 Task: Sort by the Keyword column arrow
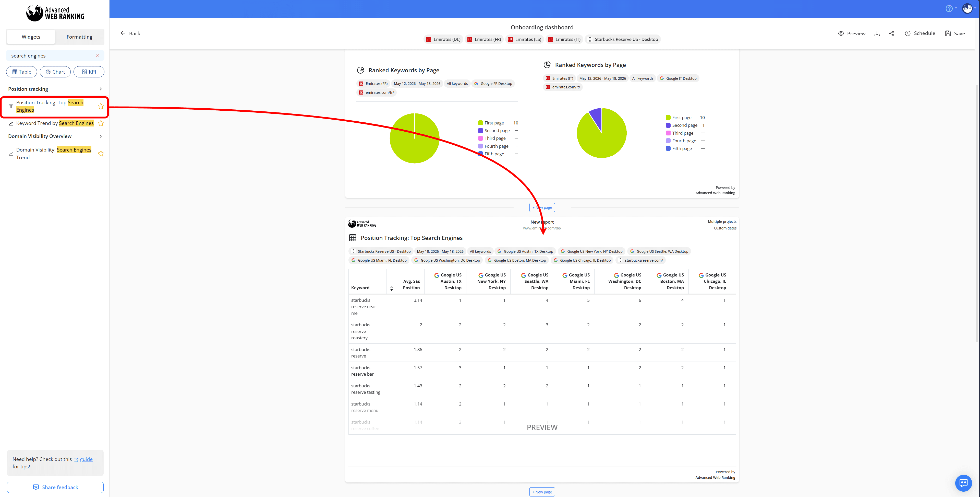tap(392, 289)
